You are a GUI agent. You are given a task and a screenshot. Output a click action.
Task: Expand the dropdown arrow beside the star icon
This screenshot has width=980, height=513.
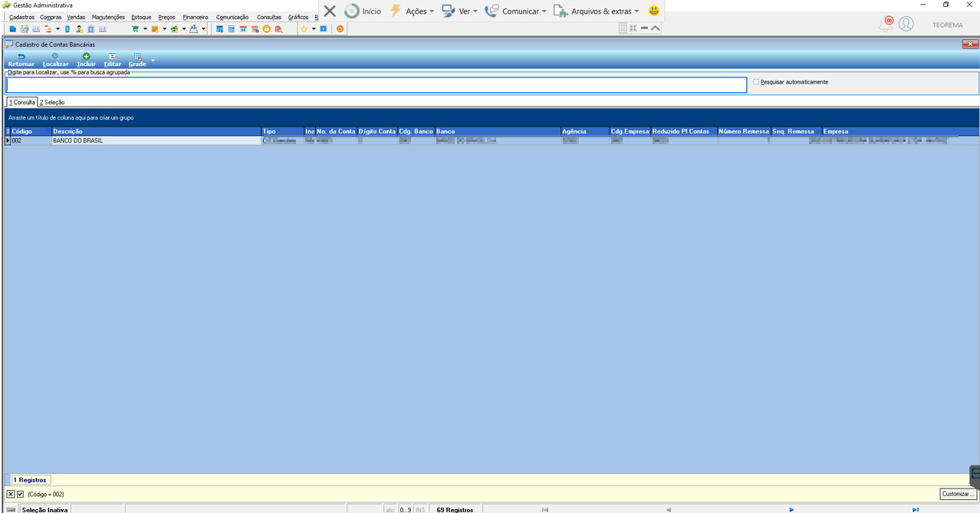click(x=314, y=29)
